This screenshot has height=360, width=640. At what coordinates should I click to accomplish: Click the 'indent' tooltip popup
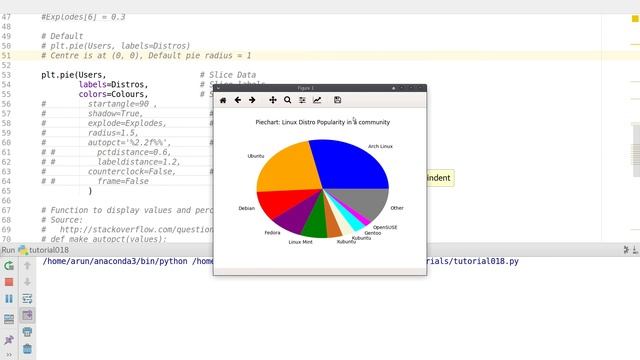[x=440, y=178]
